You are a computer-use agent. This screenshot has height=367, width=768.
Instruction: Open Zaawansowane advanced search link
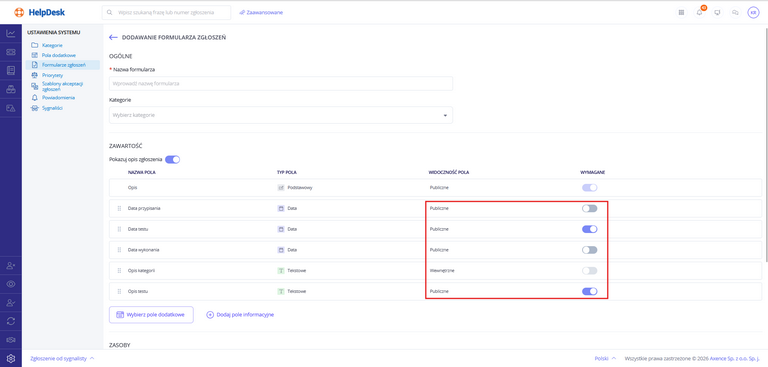261,13
